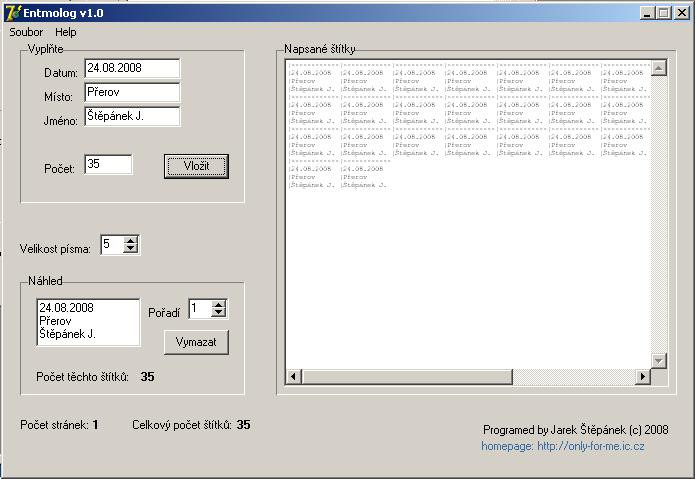Viewport: 695px width, 479px height.
Task: Maximize the Entmolog window
Action: point(664,13)
